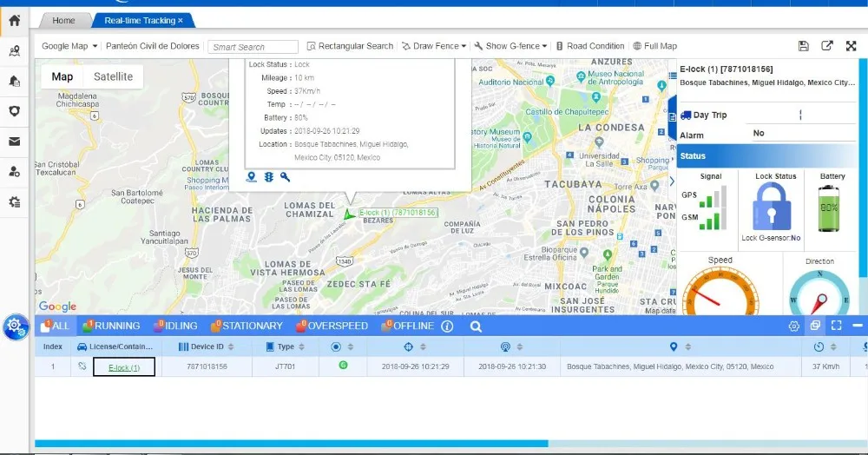Open the E-lock (1) link in table
868x455 pixels.
(124, 367)
